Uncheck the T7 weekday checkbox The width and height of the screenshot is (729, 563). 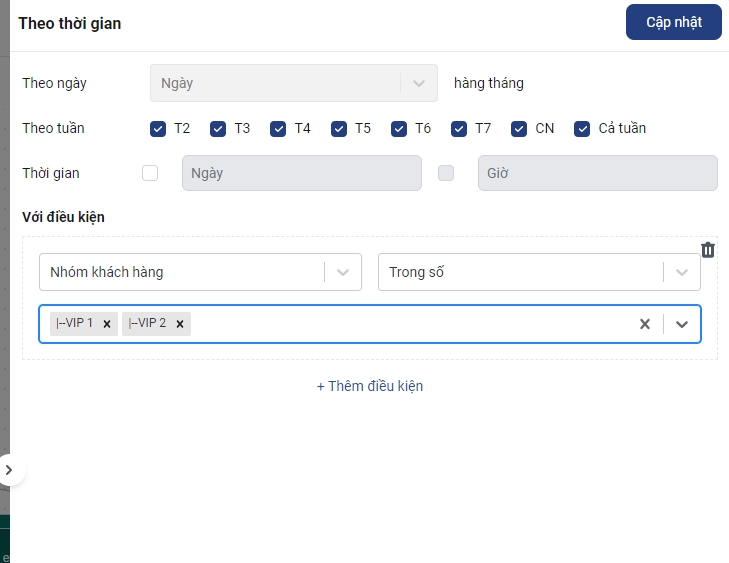coord(459,128)
